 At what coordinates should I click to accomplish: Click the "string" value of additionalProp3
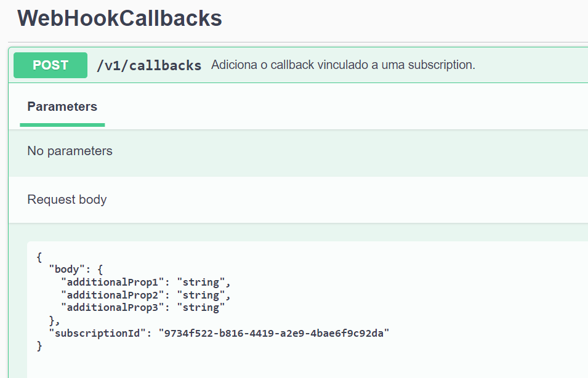click(x=201, y=308)
